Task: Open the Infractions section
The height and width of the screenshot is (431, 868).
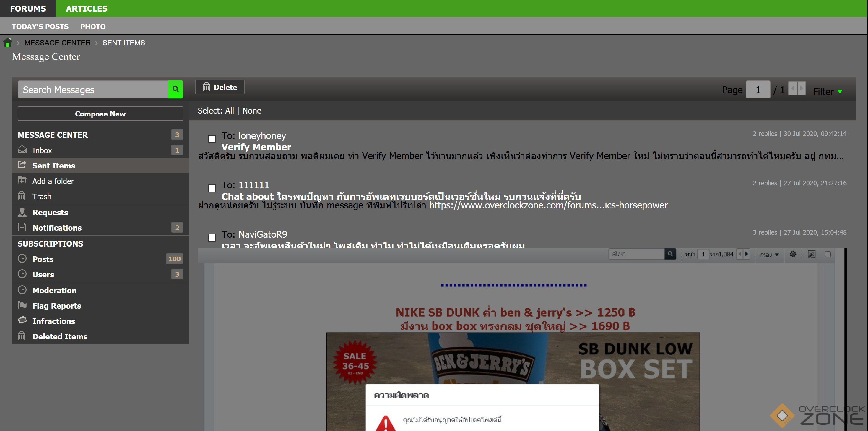Action: pyautogui.click(x=53, y=321)
